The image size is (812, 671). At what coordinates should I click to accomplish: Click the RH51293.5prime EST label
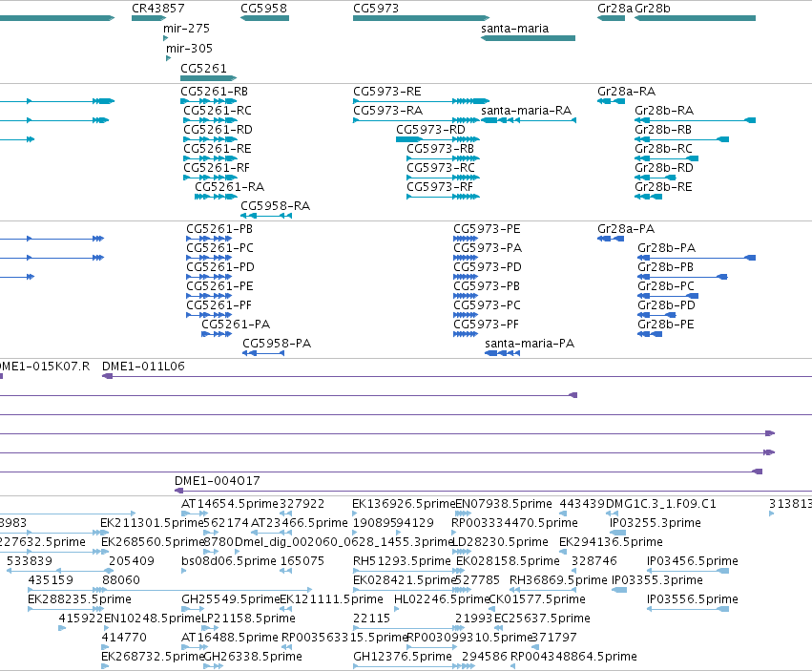(x=402, y=561)
